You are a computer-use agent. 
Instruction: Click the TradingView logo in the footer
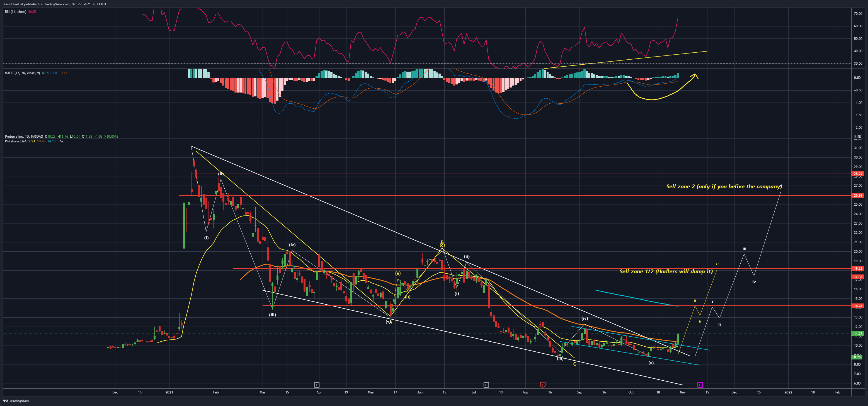pos(16,401)
